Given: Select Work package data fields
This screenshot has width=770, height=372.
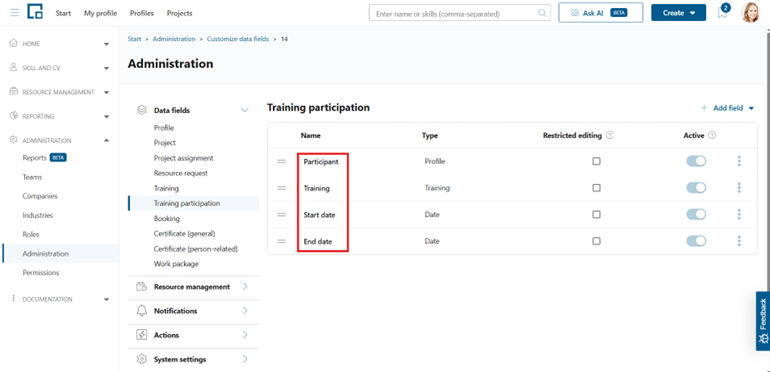Looking at the screenshot, I should pyautogui.click(x=176, y=264).
